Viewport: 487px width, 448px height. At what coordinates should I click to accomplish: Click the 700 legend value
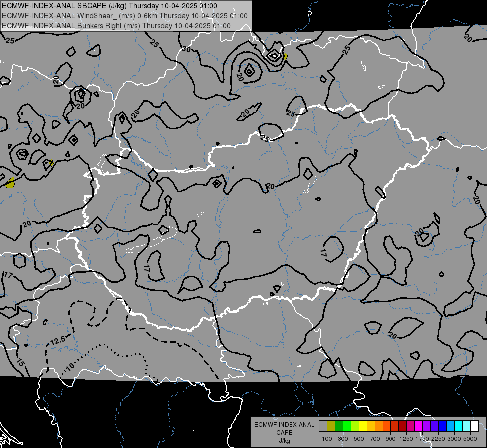point(375,439)
